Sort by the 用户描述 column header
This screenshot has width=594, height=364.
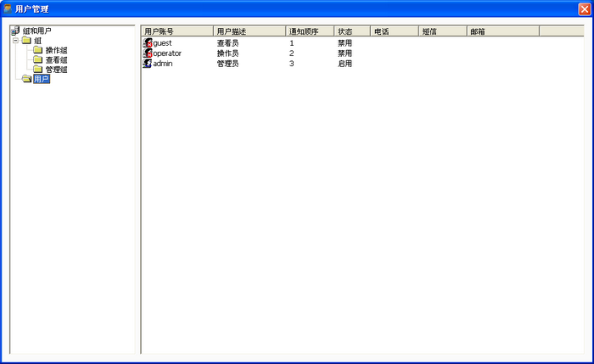pyautogui.click(x=249, y=31)
